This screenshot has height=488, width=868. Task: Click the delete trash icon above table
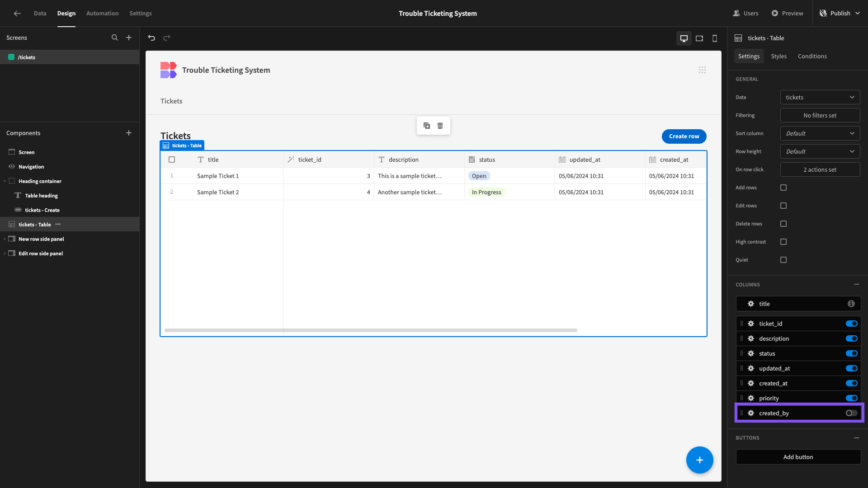point(440,126)
